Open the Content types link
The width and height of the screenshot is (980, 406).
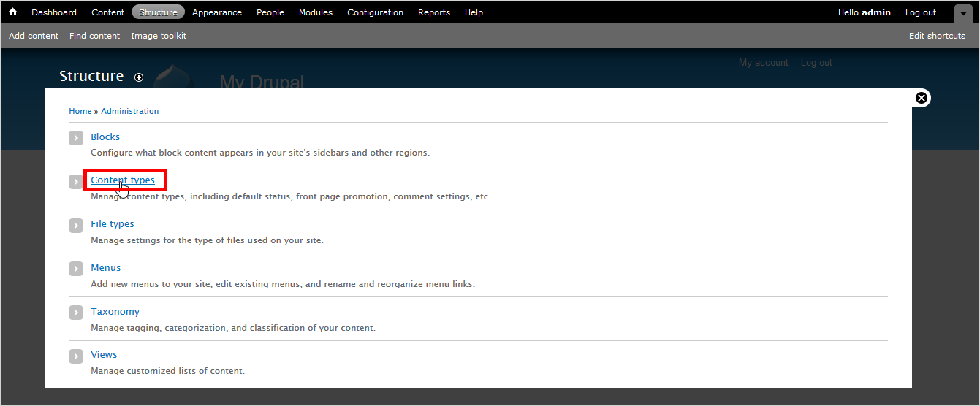[x=123, y=180]
